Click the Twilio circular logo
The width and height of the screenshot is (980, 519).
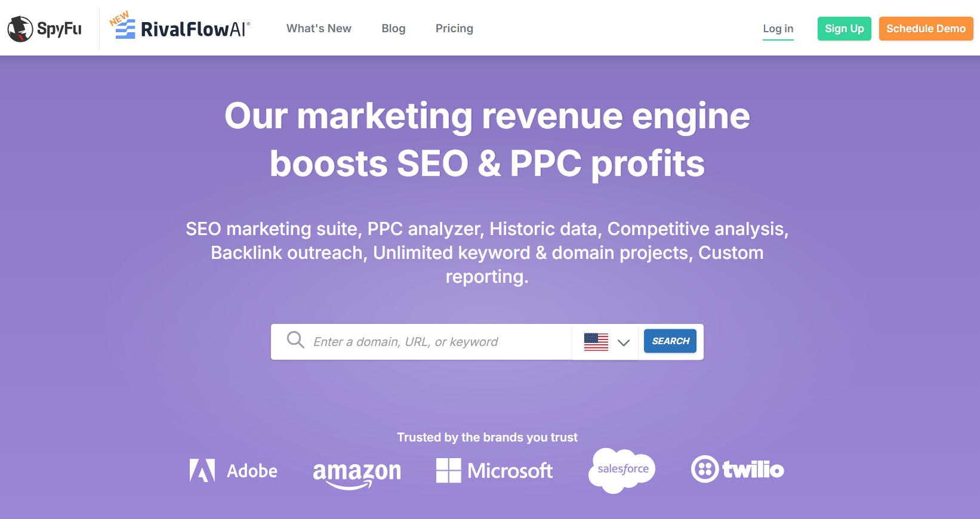coord(705,469)
